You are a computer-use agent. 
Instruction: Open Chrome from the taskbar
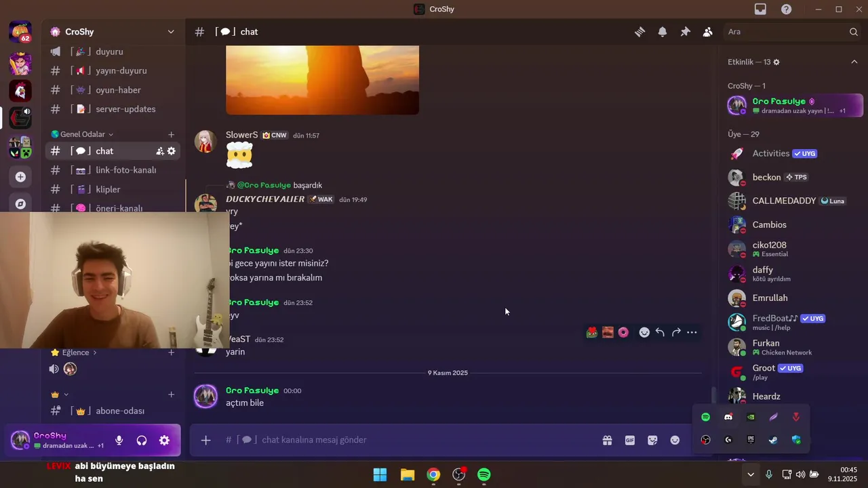(x=433, y=474)
